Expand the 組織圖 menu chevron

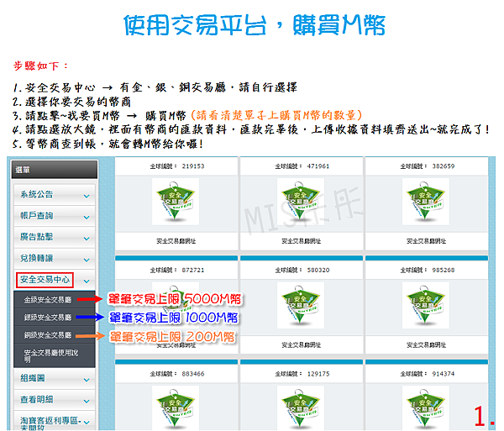point(87,380)
